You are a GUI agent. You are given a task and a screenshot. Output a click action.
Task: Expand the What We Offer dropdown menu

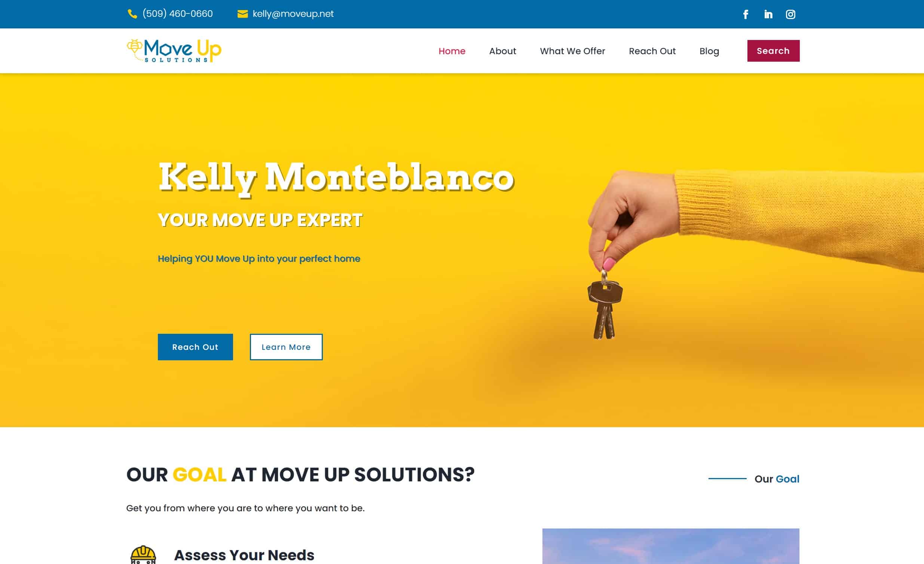click(x=572, y=51)
